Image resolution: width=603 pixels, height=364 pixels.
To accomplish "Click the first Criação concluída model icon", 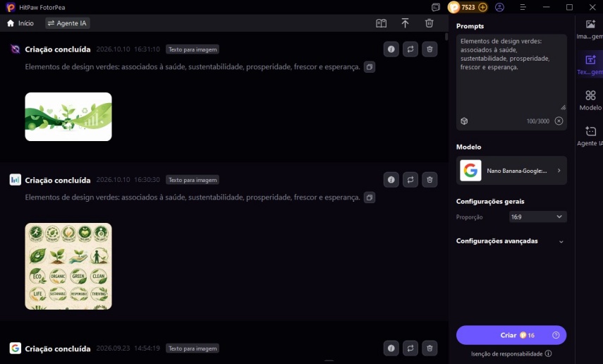I will tap(15, 49).
